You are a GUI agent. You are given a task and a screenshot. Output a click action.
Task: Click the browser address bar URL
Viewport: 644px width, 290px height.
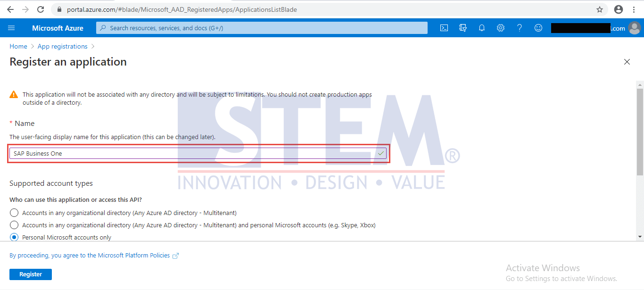[182, 9]
